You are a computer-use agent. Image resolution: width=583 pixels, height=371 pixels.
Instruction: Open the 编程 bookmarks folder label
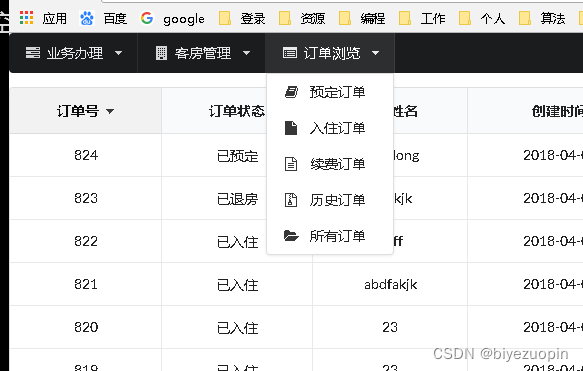tap(373, 18)
